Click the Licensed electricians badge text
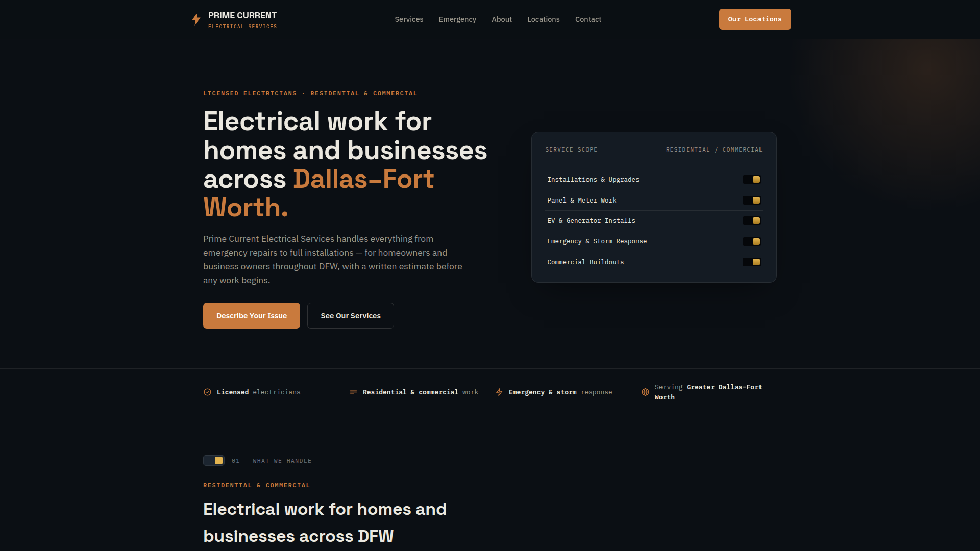This screenshot has width=980, height=551. (258, 392)
